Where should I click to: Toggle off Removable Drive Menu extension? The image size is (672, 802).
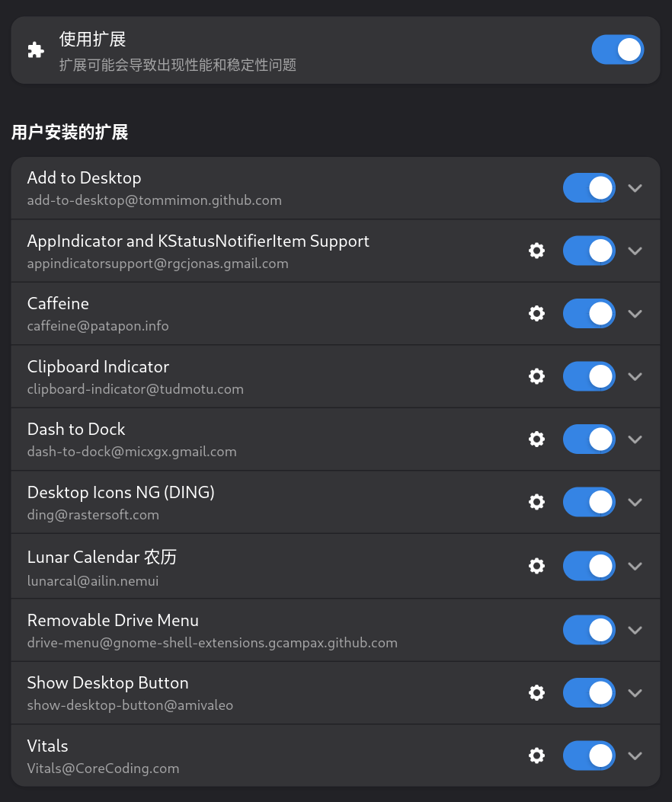coord(589,630)
